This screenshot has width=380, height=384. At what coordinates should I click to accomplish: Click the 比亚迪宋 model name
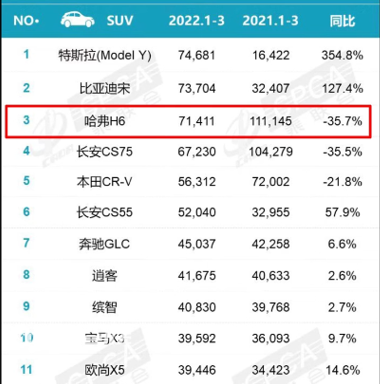point(104,88)
